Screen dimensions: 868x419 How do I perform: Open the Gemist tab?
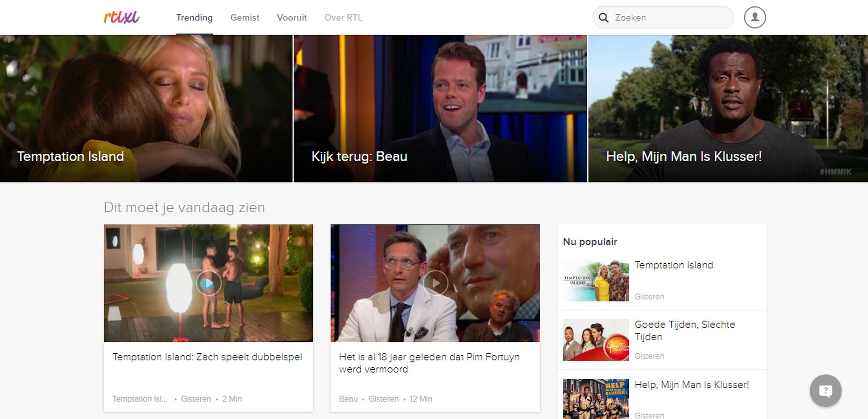pos(245,18)
